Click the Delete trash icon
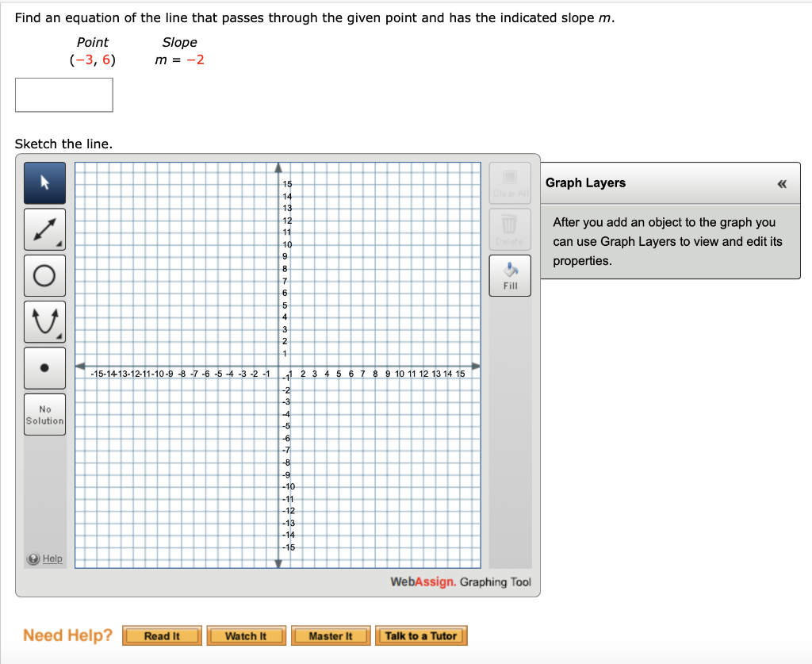The image size is (812, 664). pos(510,228)
